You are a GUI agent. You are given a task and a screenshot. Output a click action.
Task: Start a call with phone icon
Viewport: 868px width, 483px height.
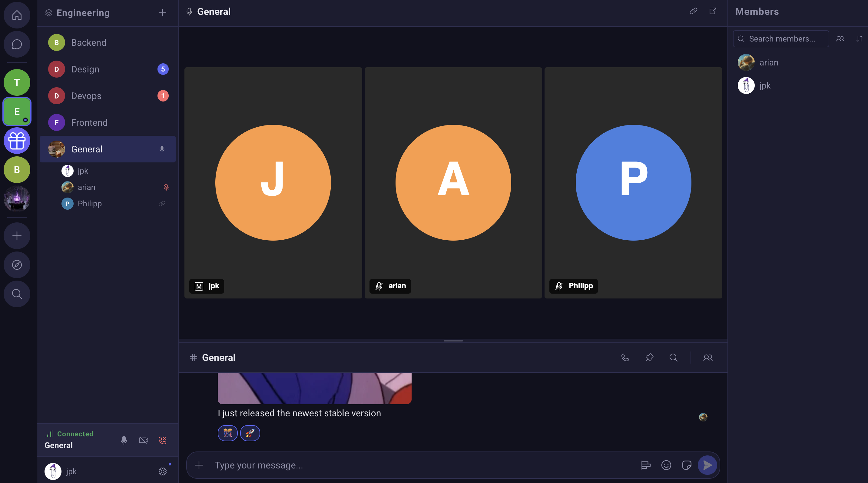pyautogui.click(x=625, y=358)
